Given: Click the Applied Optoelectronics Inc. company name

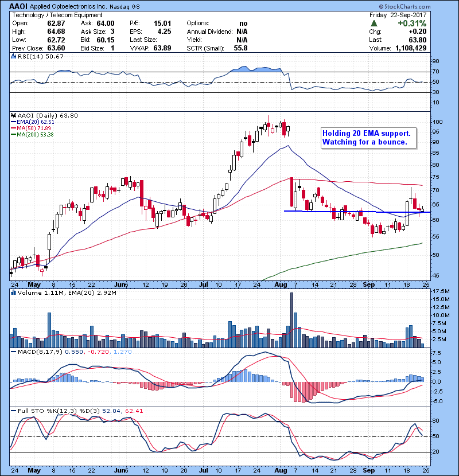Looking at the screenshot, I should pyautogui.click(x=68, y=6).
